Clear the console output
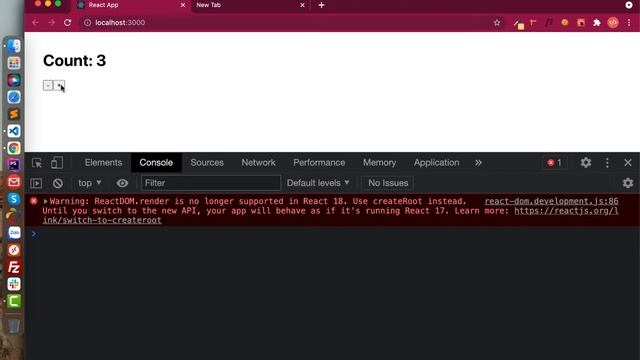The image size is (640, 360). point(58,183)
